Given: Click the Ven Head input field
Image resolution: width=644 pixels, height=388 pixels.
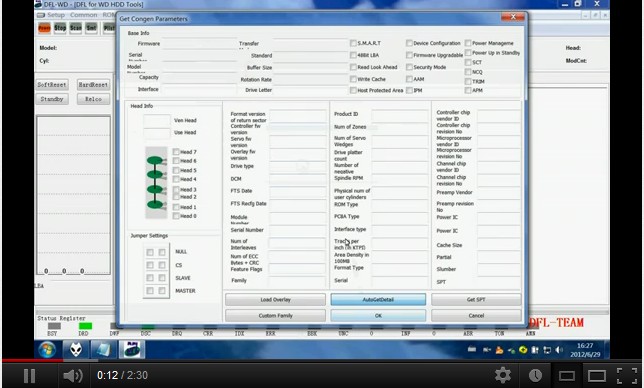Looking at the screenshot, I should click(156, 120).
